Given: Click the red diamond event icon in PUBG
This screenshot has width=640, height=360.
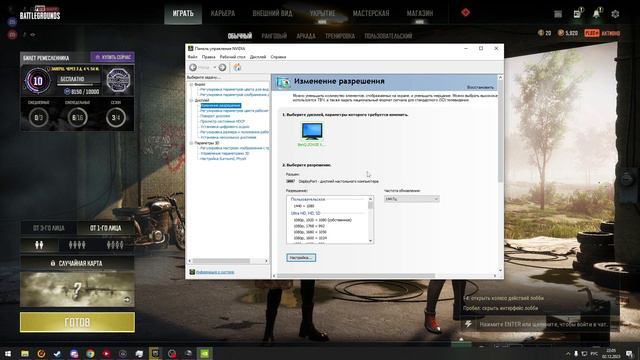Looking at the screenshot, I should point(465,13).
